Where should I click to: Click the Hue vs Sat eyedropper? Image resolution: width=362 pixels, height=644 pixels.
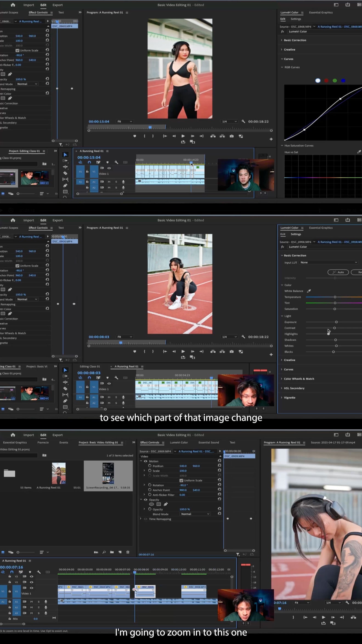tap(359, 152)
